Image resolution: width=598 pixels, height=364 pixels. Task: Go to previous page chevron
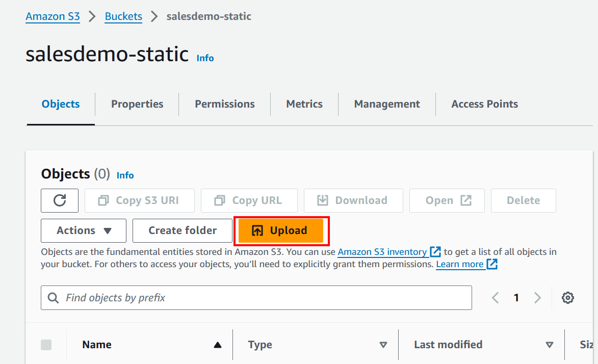pyautogui.click(x=495, y=298)
